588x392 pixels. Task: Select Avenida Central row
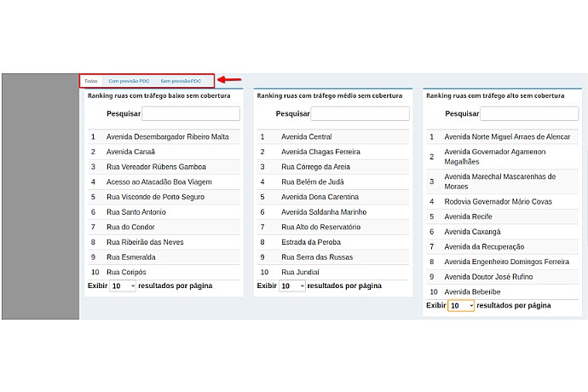[x=333, y=137]
